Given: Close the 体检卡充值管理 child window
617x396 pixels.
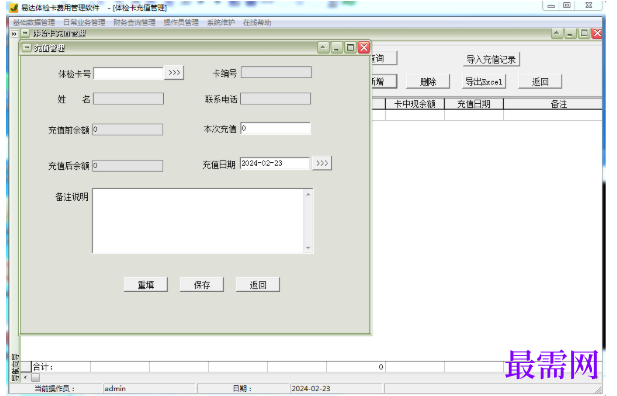Looking at the screenshot, I should [x=597, y=33].
